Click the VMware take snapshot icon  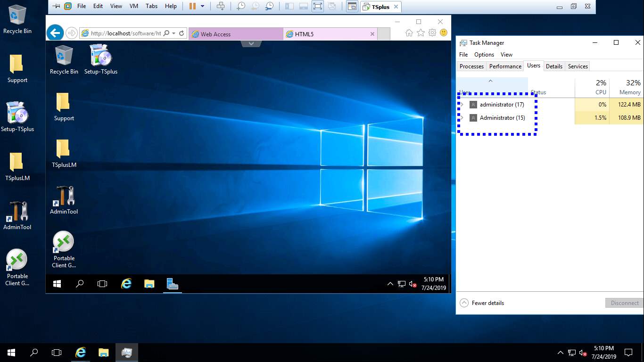tap(241, 6)
